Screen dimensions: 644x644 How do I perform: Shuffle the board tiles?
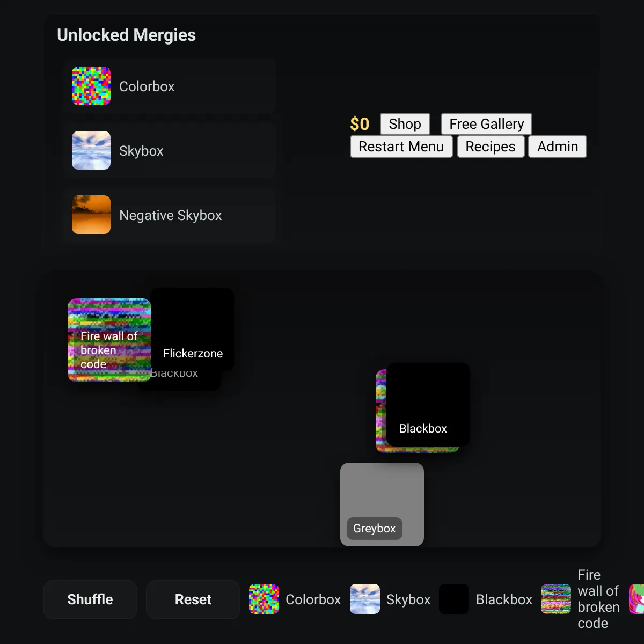[x=90, y=599]
